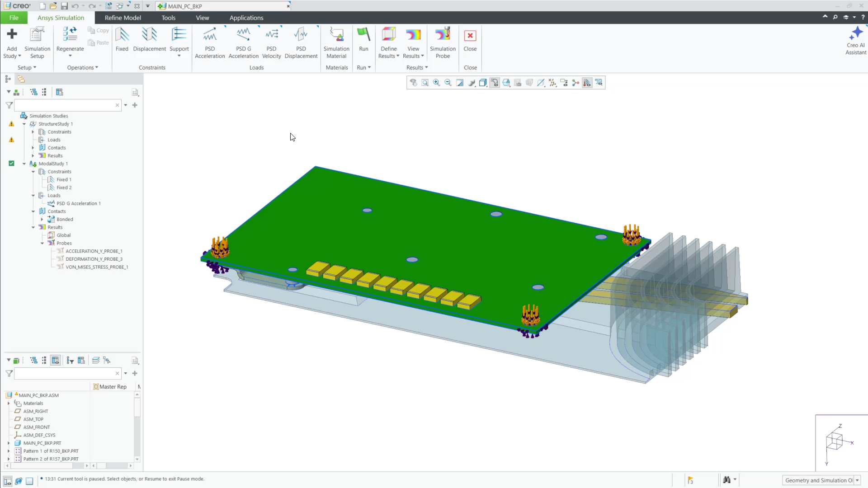Toggle the column display button in model tree toolbar
Screen dimensions: 868x488
[x=55, y=360]
